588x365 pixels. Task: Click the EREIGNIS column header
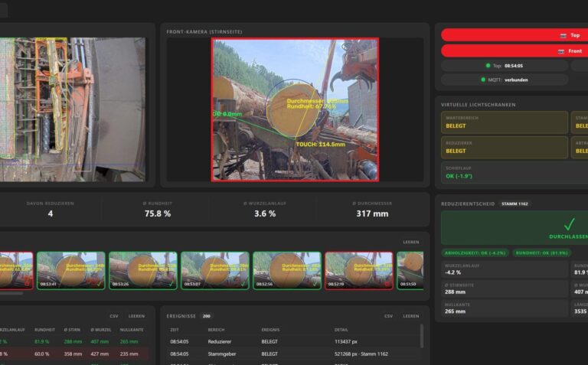click(x=270, y=330)
